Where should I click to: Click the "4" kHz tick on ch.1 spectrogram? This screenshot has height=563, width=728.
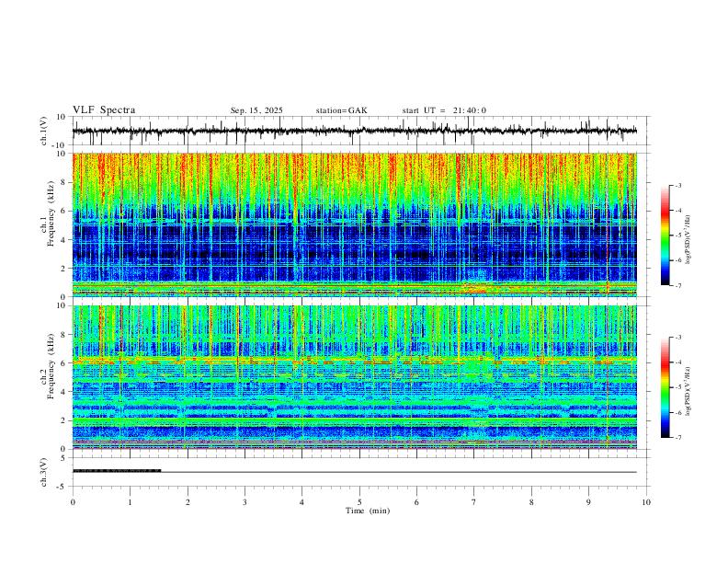(63, 240)
